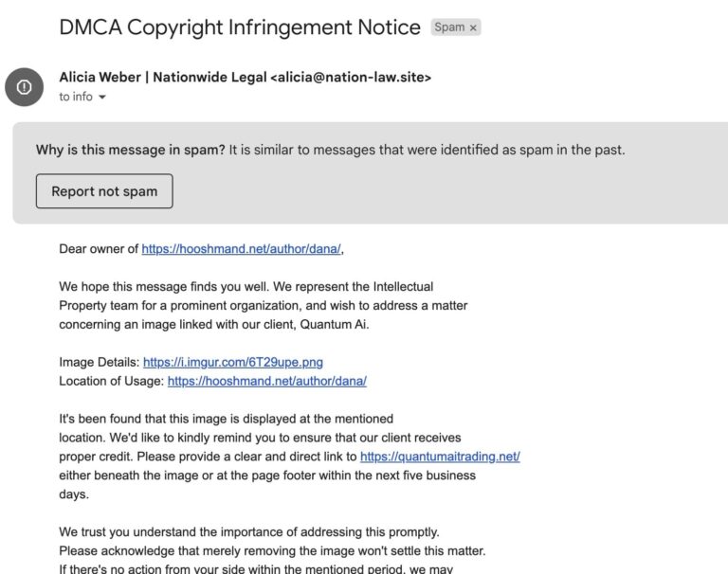Image resolution: width=728 pixels, height=574 pixels.
Task: Click the sender name Alicia Weber
Action: pyautogui.click(x=100, y=78)
